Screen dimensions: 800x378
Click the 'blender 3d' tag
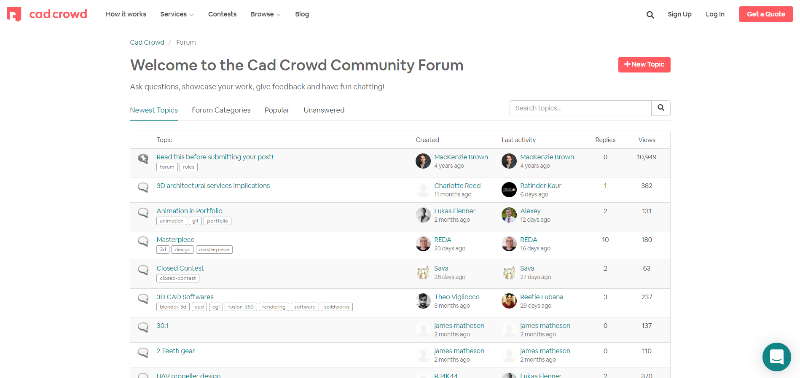(173, 307)
